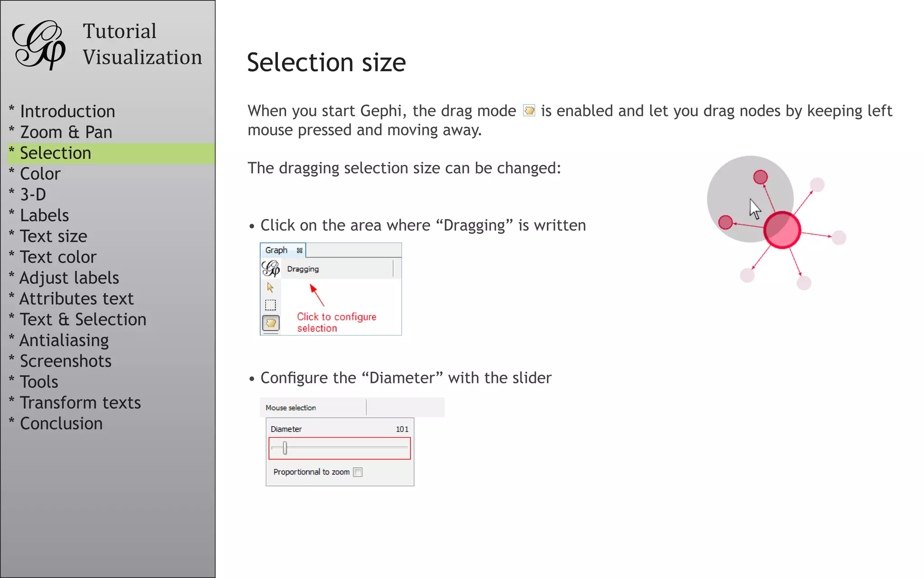Open the Antialiasing chapter
The height and width of the screenshot is (578, 924).
click(64, 340)
